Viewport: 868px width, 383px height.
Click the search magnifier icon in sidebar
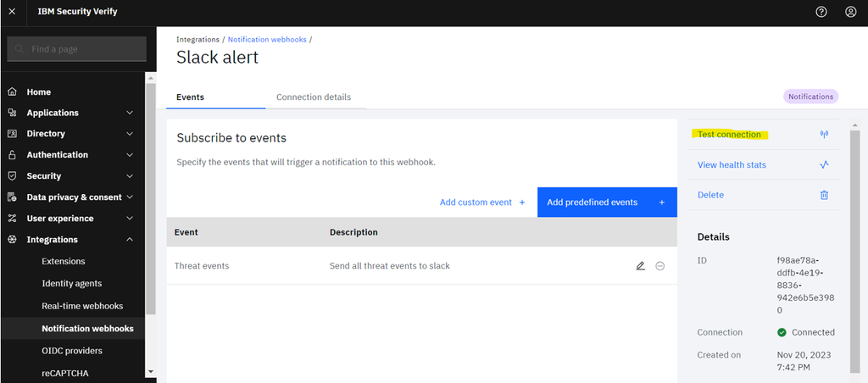point(20,49)
